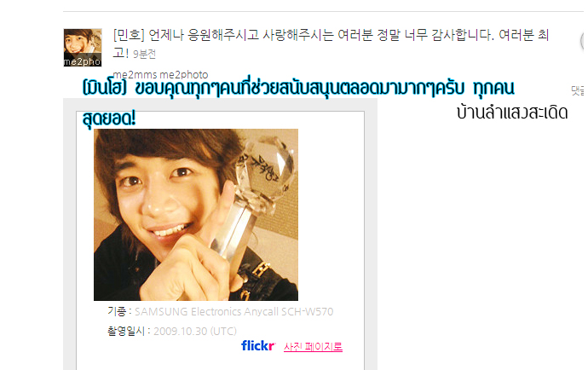
Task: Select the me2photo tag beside me2mms
Action: tap(184, 74)
